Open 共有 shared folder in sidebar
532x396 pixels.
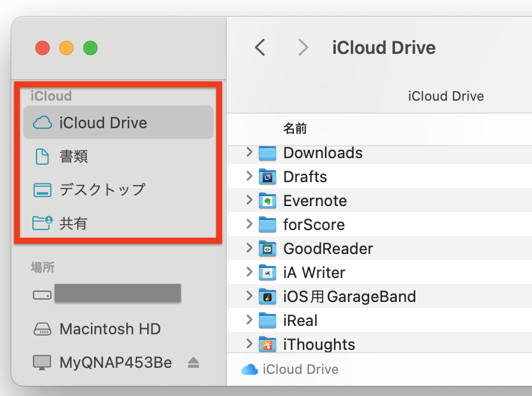[118, 223]
